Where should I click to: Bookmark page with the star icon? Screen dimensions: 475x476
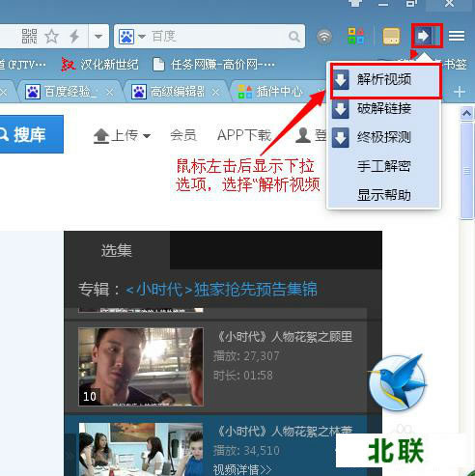click(51, 36)
